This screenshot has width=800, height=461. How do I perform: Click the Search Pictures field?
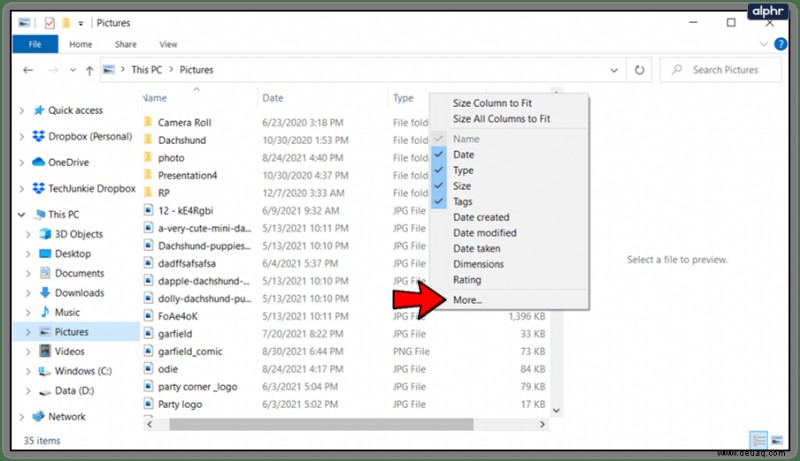(720, 70)
